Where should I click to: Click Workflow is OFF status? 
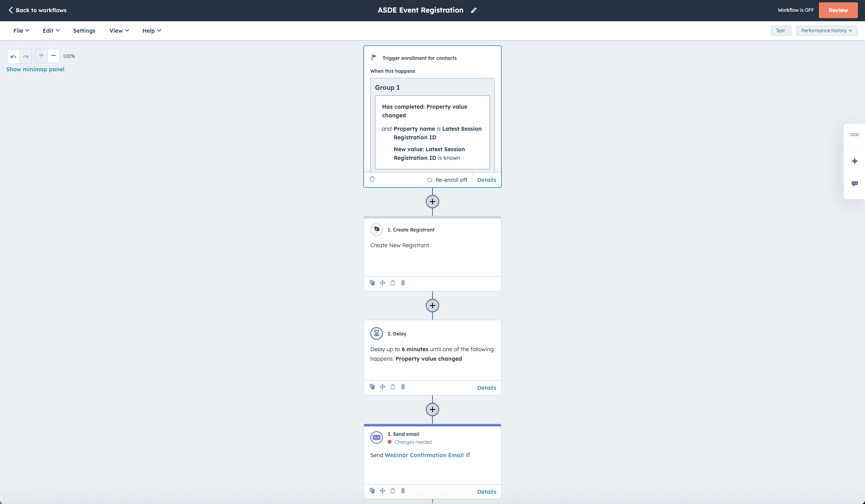795,10
